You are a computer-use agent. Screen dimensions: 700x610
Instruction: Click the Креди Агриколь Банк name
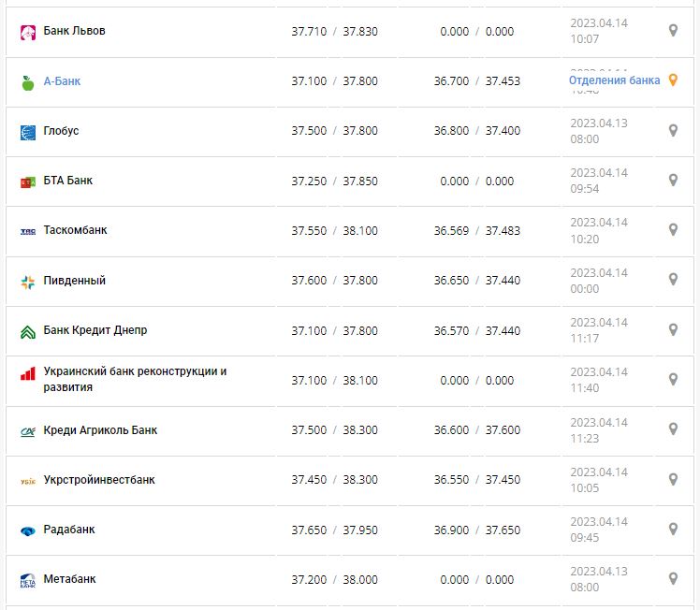100,430
